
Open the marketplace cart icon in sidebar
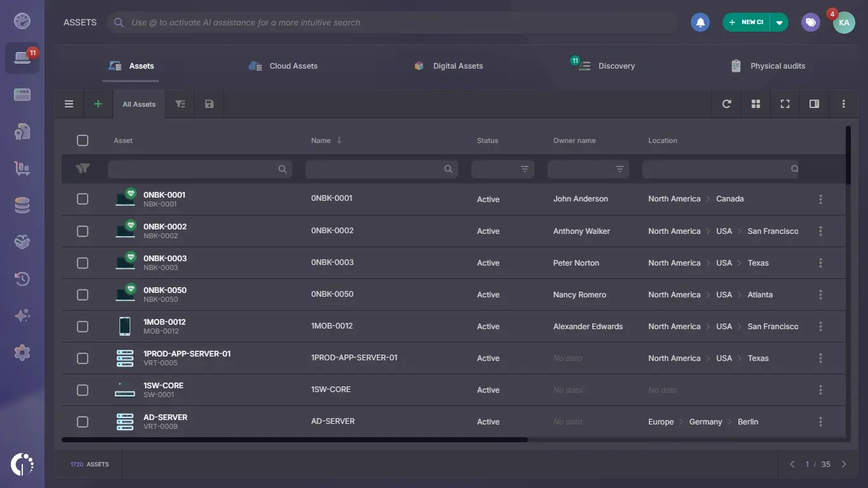(x=22, y=168)
